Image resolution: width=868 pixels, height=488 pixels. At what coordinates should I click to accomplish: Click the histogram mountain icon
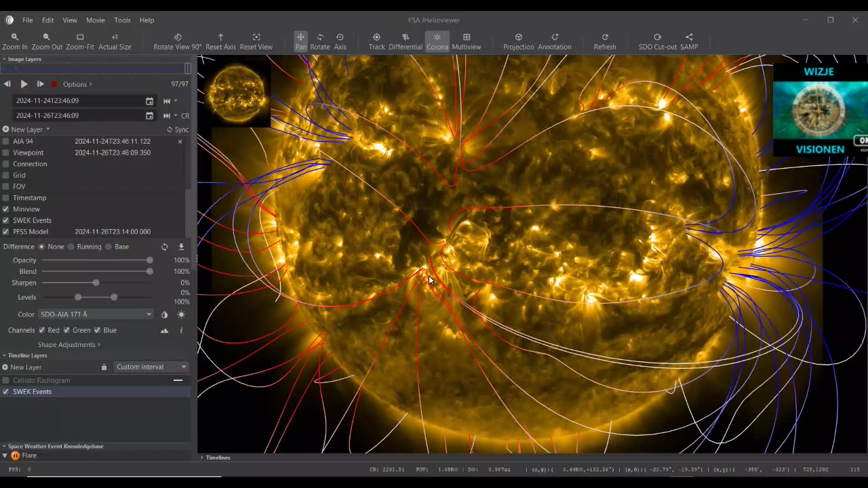pyautogui.click(x=164, y=331)
